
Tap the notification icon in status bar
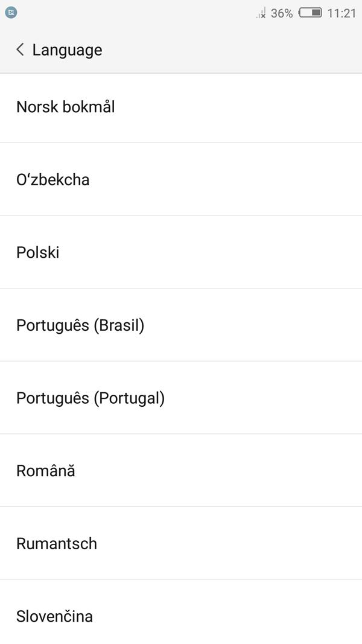[x=11, y=13]
